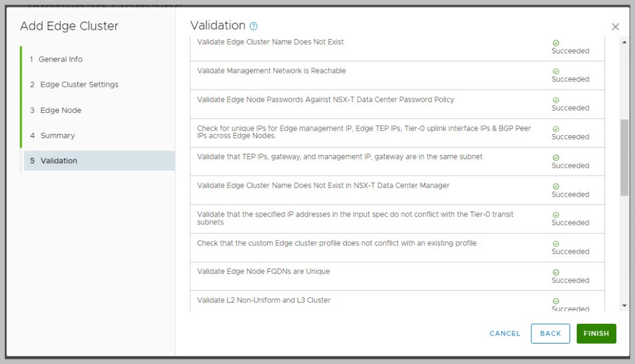Select the Validation step
The height and width of the screenshot is (364, 635).
click(x=59, y=161)
